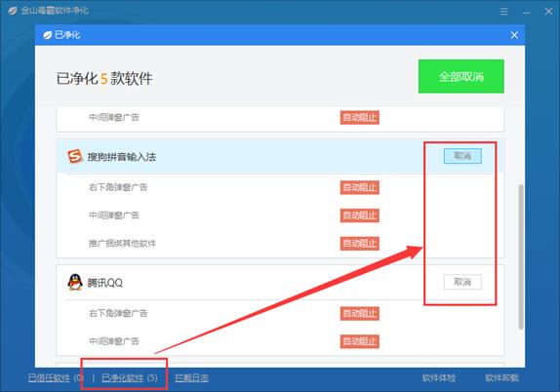Open 拦截日志 link
Image resolution: width=560 pixels, height=392 pixels.
coord(192,377)
